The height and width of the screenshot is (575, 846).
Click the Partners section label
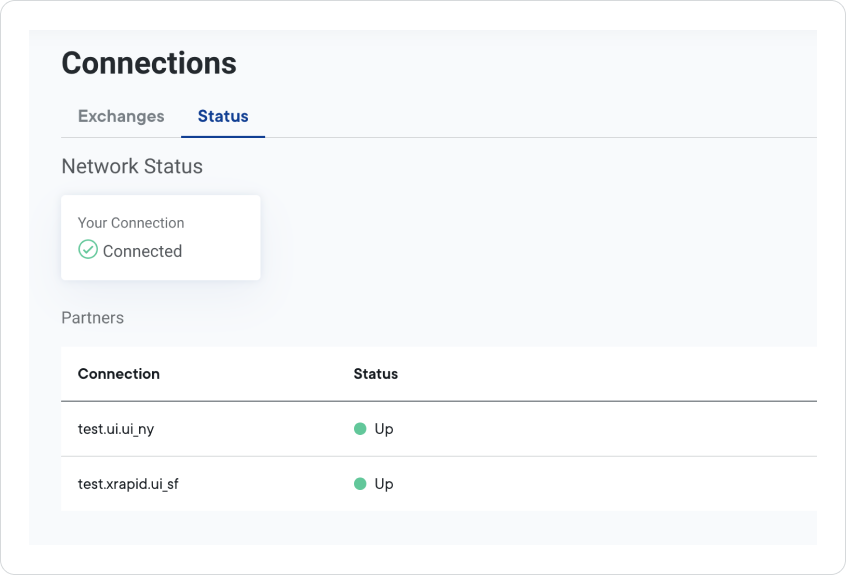(x=92, y=318)
